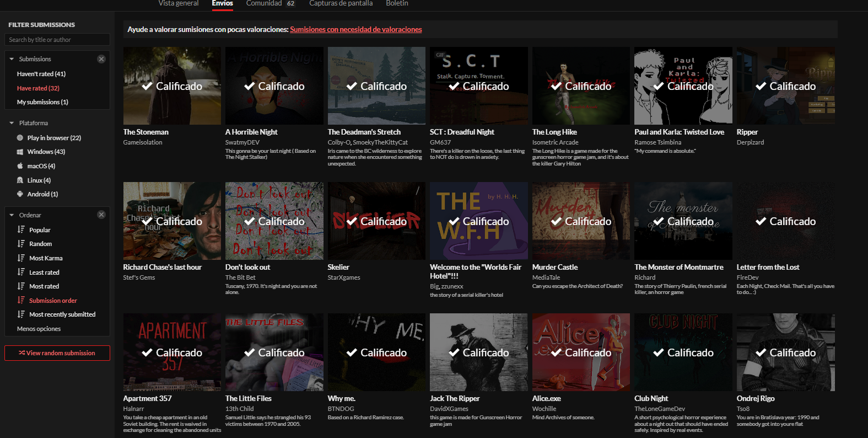Screen dimensions: 868x438
Task: Click the penguin icon for Linux
Action: (20, 180)
